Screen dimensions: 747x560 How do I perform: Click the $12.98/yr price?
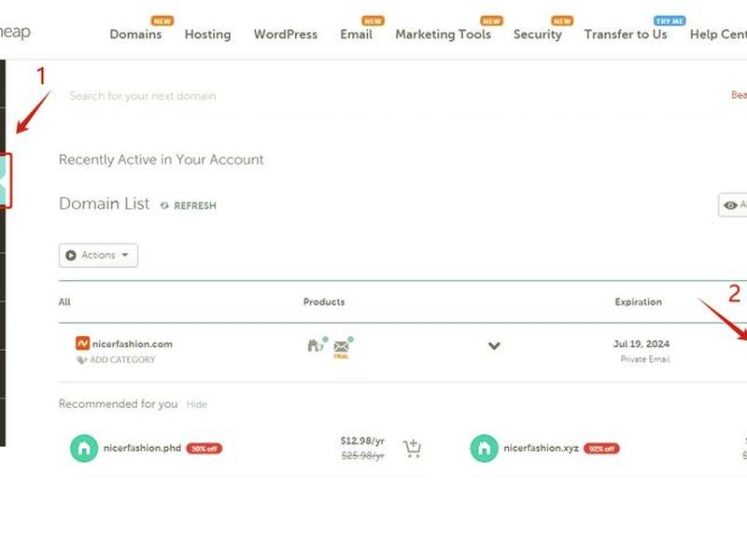click(x=362, y=441)
